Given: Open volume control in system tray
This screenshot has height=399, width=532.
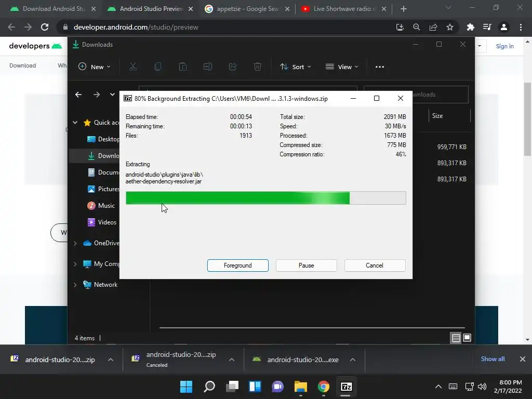Looking at the screenshot, I should coord(482,387).
